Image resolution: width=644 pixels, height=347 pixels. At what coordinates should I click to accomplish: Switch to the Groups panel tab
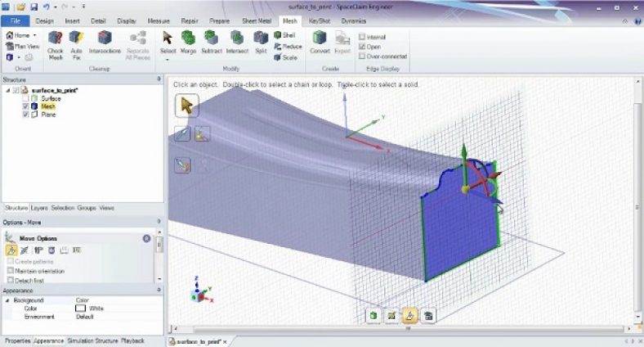coord(87,208)
